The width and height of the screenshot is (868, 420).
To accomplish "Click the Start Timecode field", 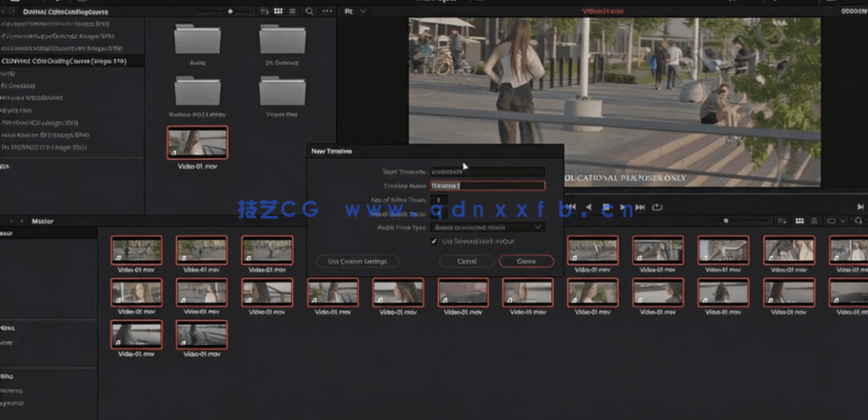I will (x=487, y=171).
